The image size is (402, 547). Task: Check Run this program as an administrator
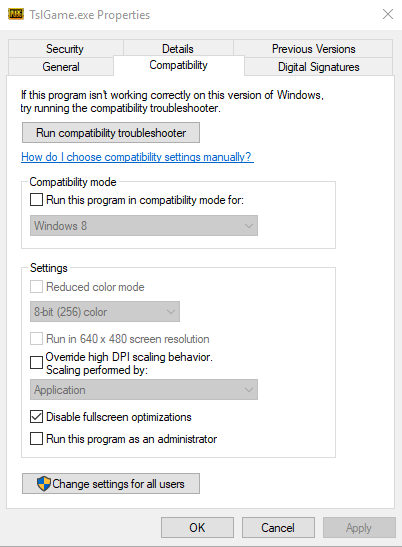pyautogui.click(x=36, y=439)
